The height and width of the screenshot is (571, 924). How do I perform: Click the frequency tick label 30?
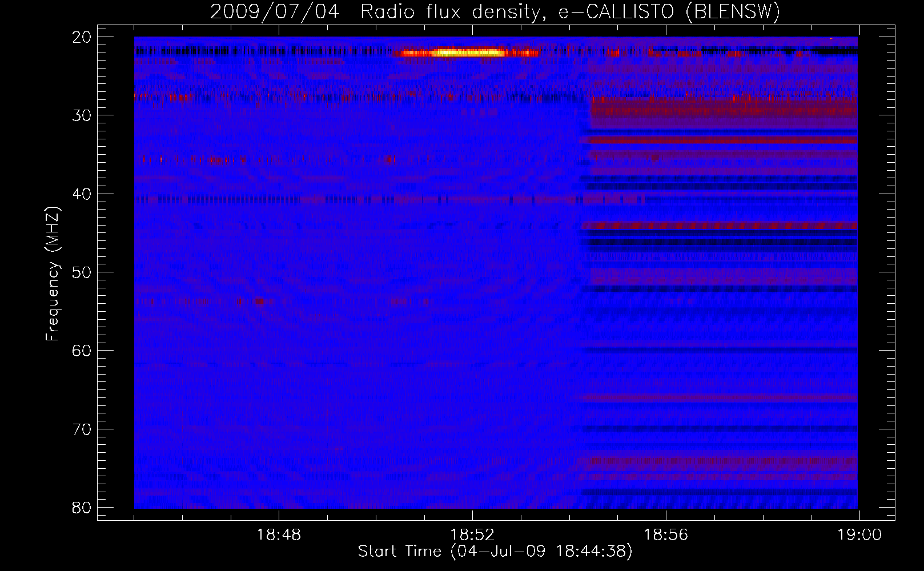(x=82, y=115)
